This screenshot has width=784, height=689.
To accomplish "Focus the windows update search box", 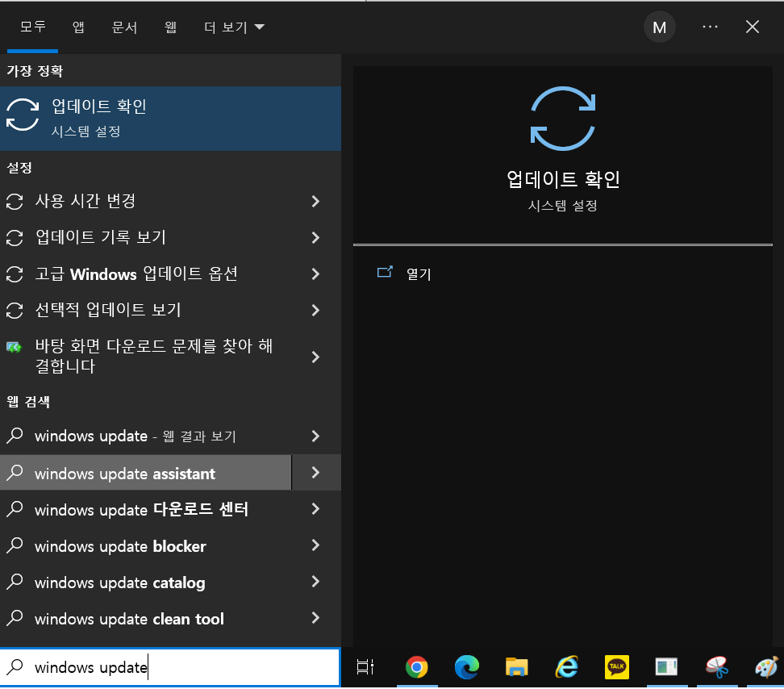I will point(170,667).
